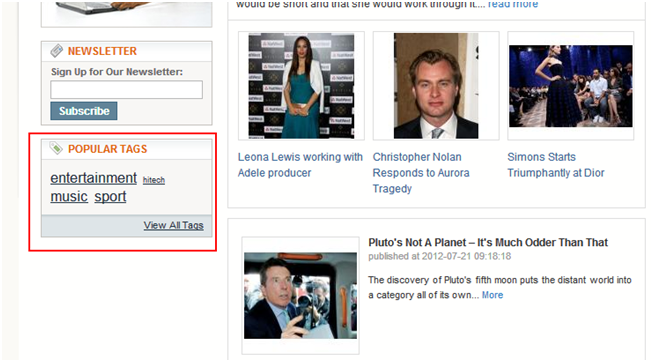Screen dimensions: 653x362
Task: Click the Subscribe button
Action: click(84, 111)
